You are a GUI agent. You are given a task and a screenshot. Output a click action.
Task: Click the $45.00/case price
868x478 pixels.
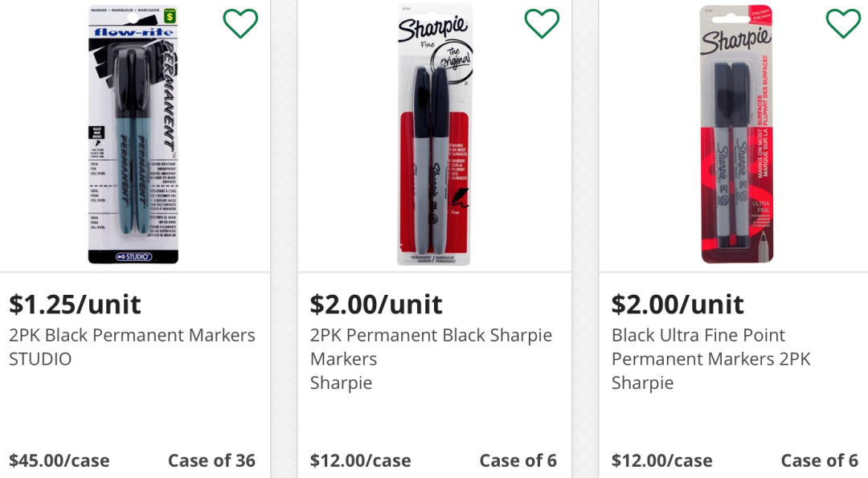(x=59, y=460)
